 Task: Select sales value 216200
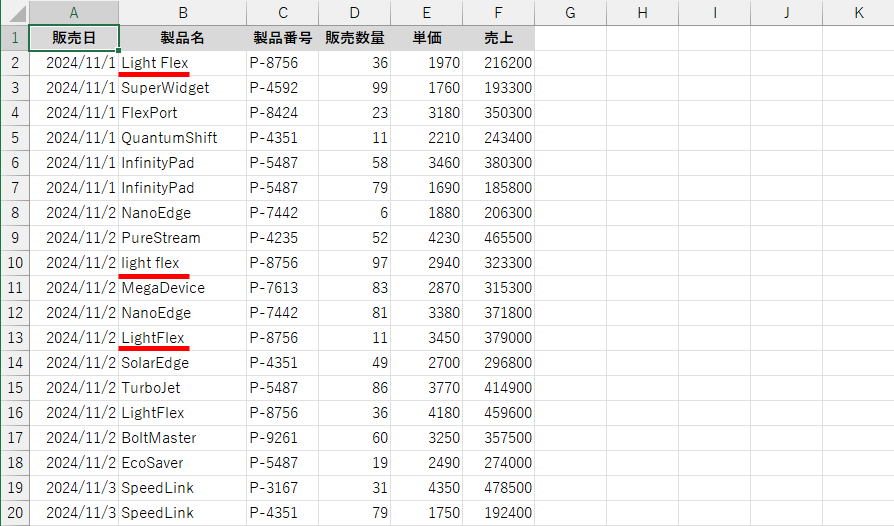[498, 63]
